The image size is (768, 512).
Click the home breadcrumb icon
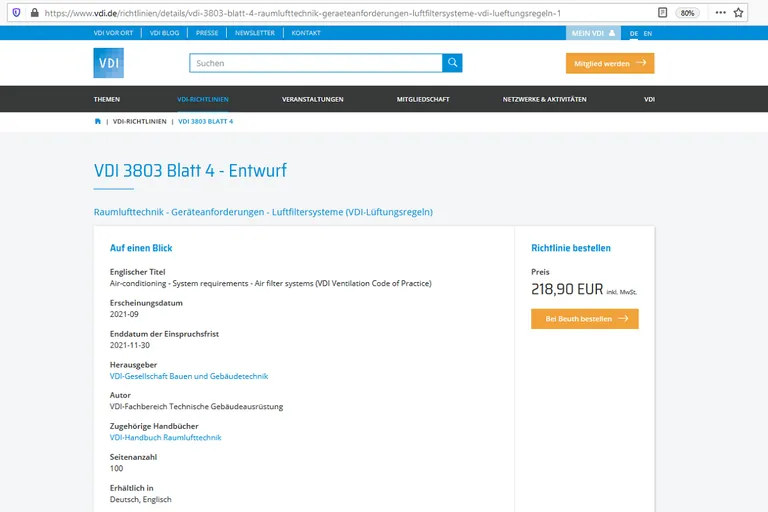pyautogui.click(x=98, y=121)
